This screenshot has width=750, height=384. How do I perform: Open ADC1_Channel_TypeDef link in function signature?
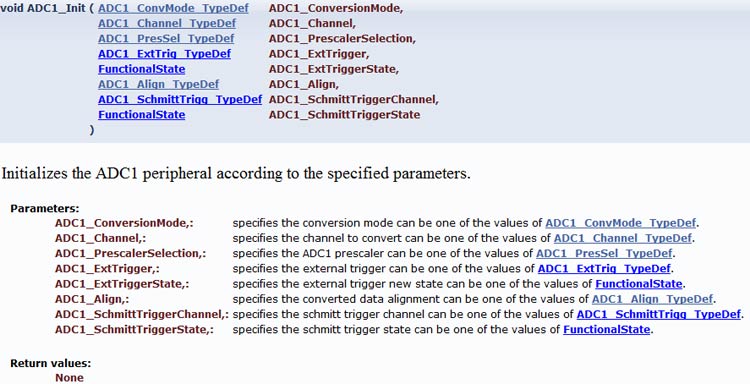coord(167,23)
